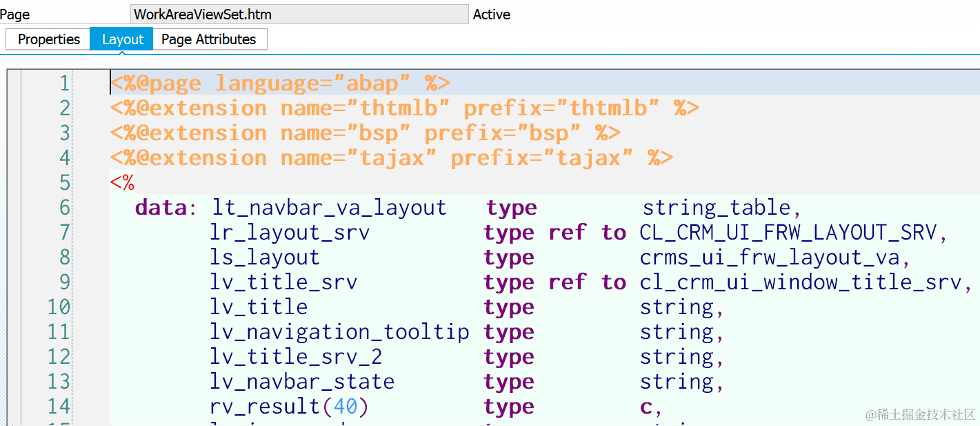Viewport: 980px width, 426px height.
Task: Click the lv_title_srv_2 variable name
Action: (x=297, y=357)
